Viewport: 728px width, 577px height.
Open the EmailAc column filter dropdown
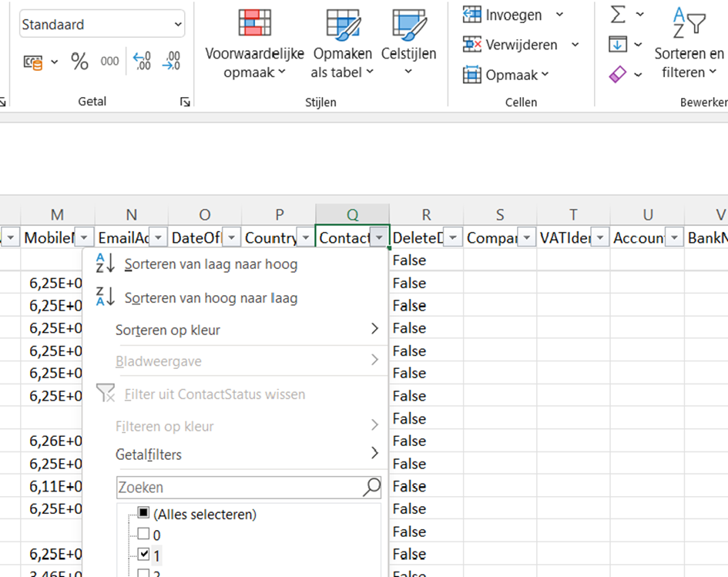click(x=159, y=238)
